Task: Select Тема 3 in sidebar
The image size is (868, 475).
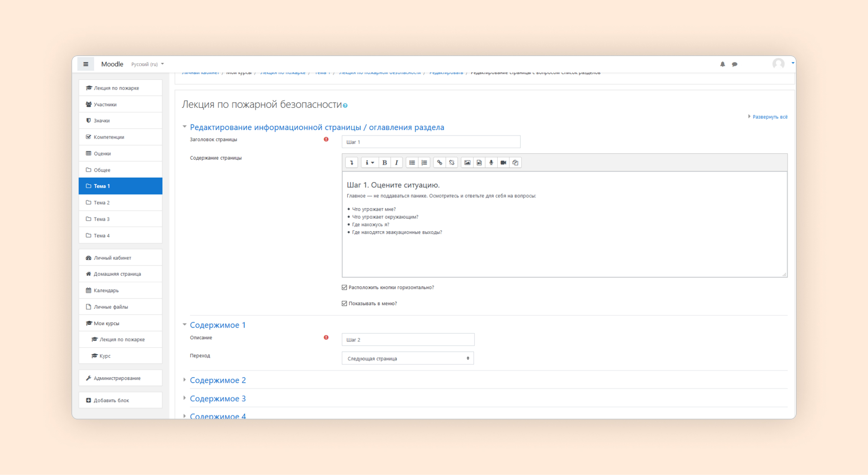Action: (120, 219)
